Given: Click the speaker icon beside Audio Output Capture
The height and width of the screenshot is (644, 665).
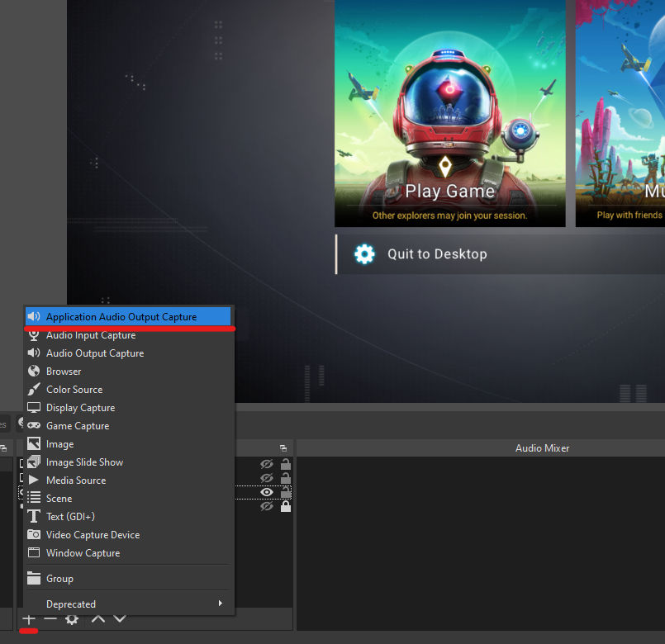Looking at the screenshot, I should (33, 353).
